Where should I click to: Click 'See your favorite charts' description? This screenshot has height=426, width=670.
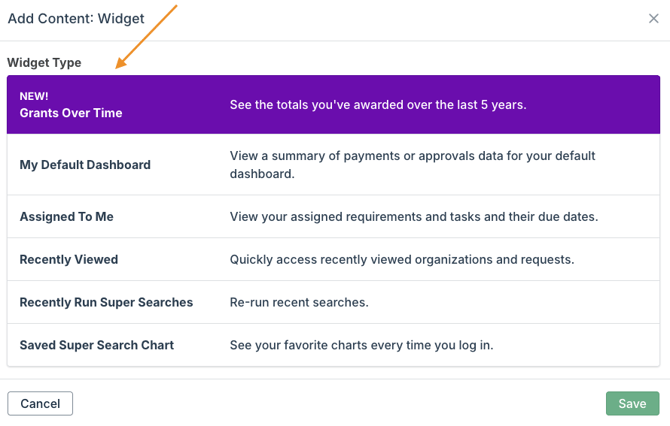pyautogui.click(x=361, y=345)
